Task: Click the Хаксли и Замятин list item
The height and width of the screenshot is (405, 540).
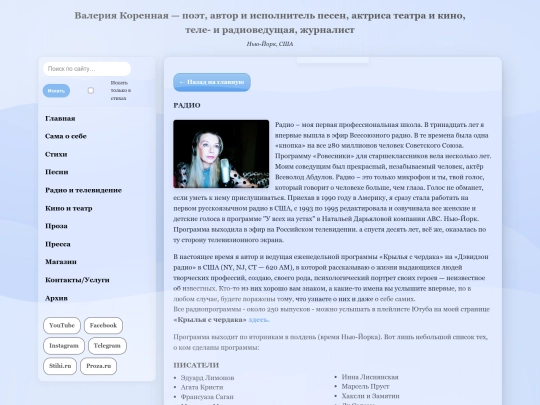Action: 370,396
